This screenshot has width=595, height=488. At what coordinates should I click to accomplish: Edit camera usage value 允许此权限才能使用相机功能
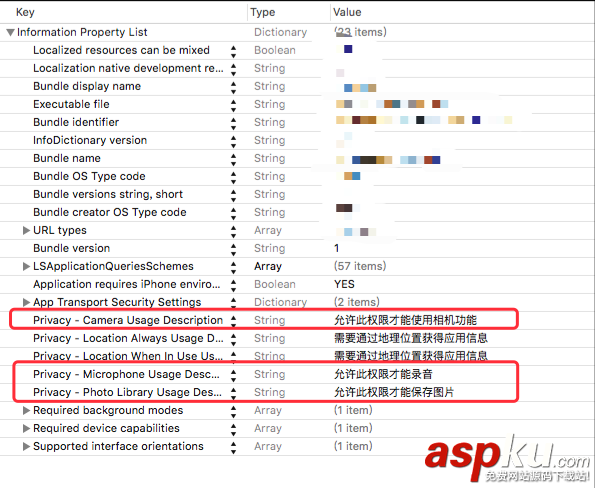point(405,320)
